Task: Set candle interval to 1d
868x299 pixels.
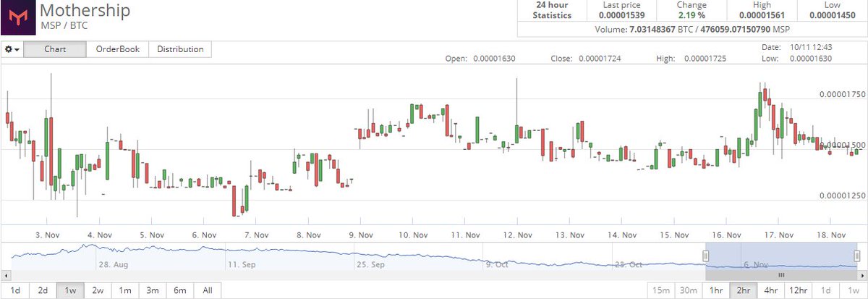Action: 826,290
